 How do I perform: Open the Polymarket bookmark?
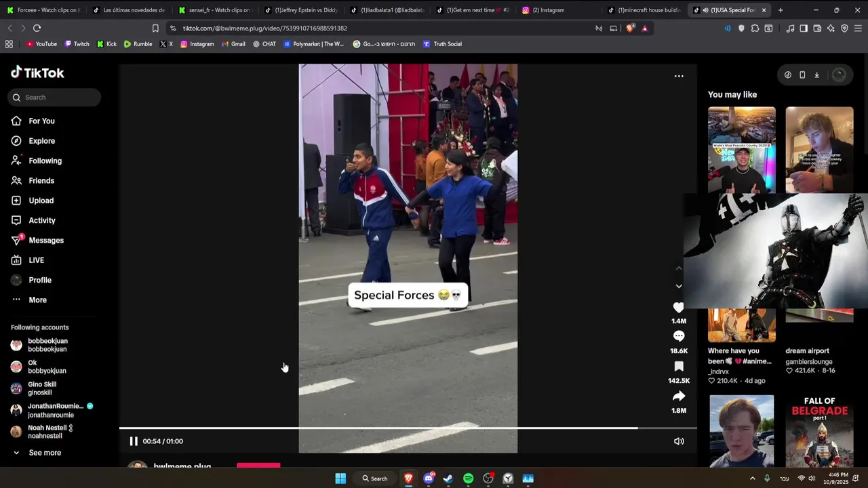coord(313,44)
